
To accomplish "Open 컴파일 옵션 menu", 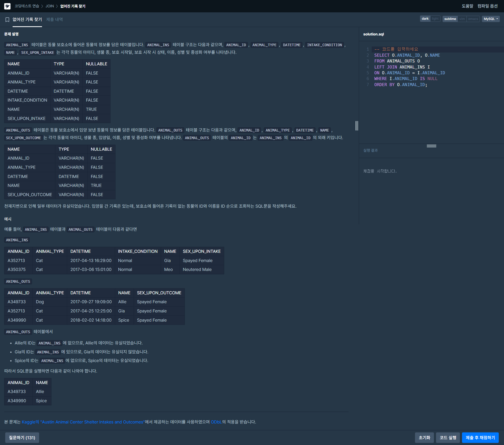I will pos(487,6).
